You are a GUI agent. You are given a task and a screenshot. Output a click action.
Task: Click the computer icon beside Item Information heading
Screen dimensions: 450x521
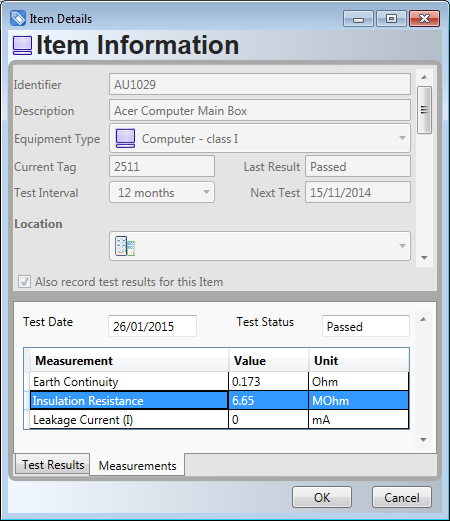click(x=22, y=46)
